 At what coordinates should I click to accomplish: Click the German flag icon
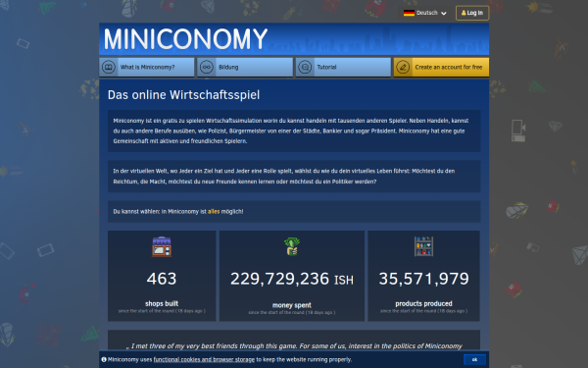409,13
